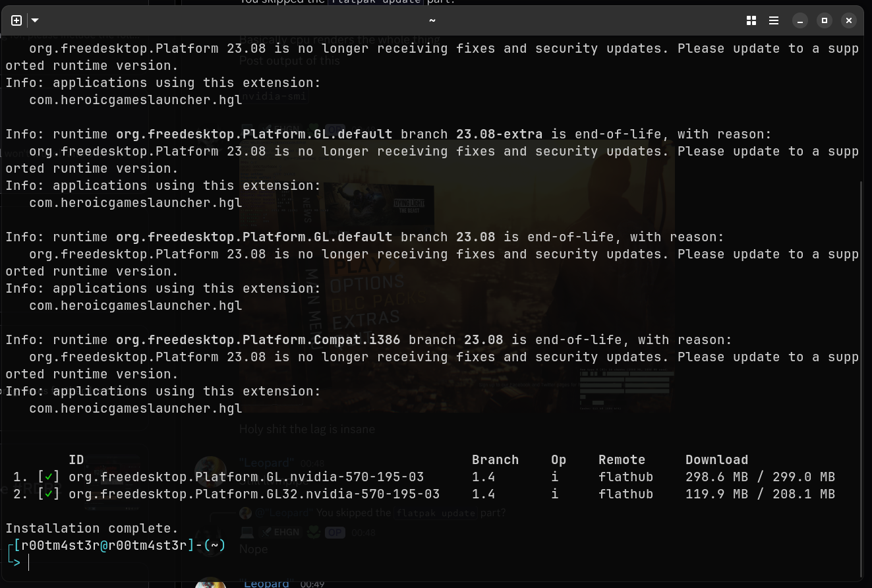The height and width of the screenshot is (588, 872).
Task: Click the "Op" column header
Action: [559, 459]
